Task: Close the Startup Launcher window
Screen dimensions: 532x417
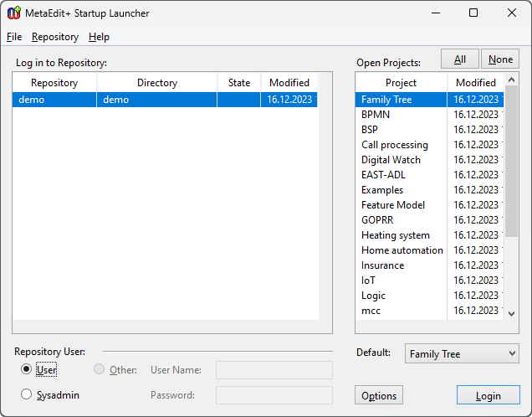Action: 512,13
